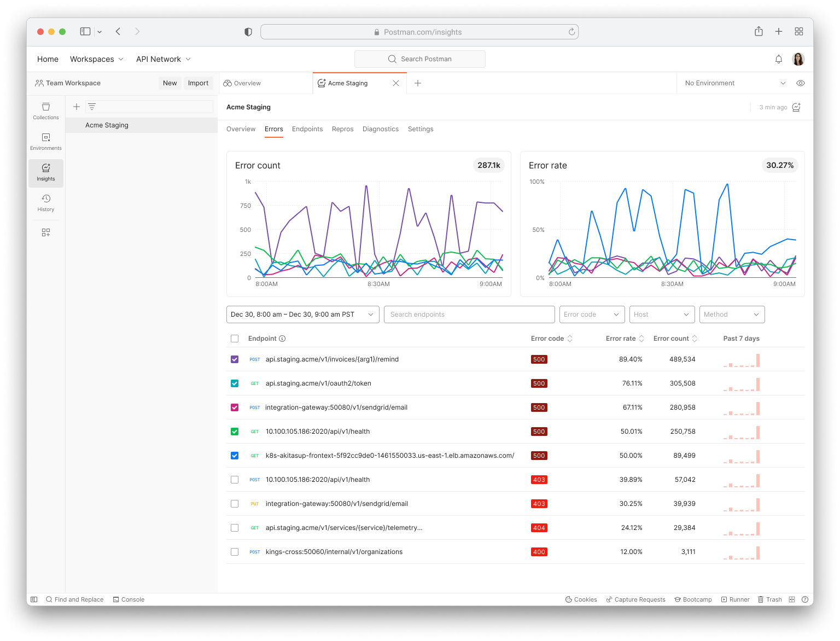Toggle the two-pane view icon in the status bar
The height and width of the screenshot is (641, 840).
click(34, 599)
